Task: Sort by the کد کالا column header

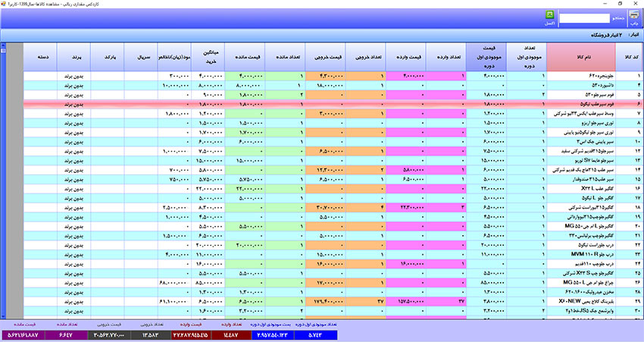Action: coord(627,57)
